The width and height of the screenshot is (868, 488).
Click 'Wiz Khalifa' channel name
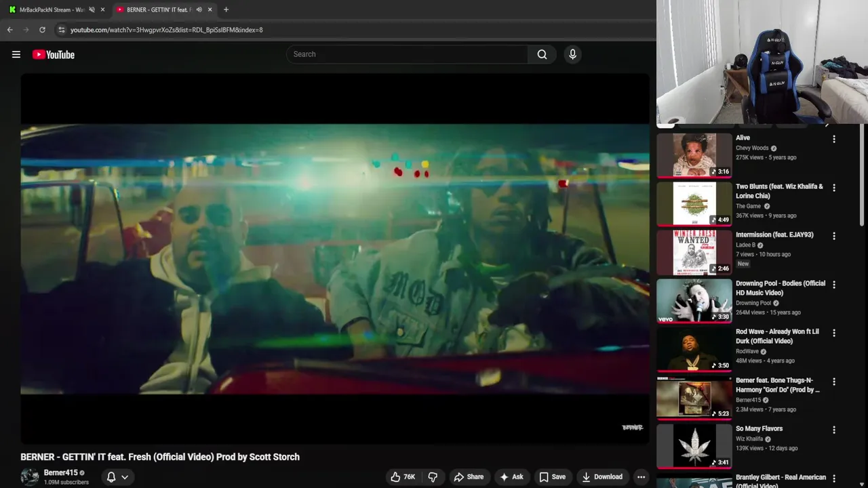click(x=749, y=439)
